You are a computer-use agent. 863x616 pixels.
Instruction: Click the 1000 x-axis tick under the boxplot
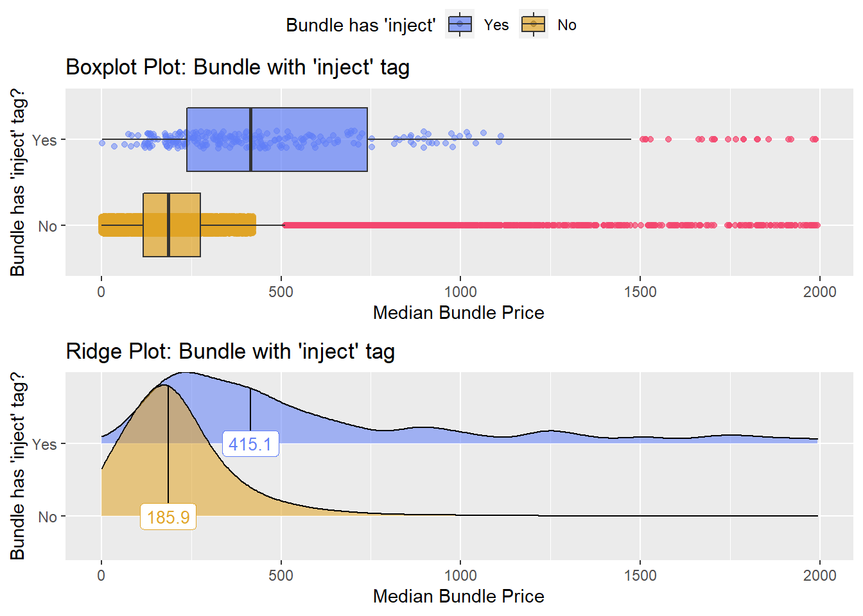pos(460,292)
